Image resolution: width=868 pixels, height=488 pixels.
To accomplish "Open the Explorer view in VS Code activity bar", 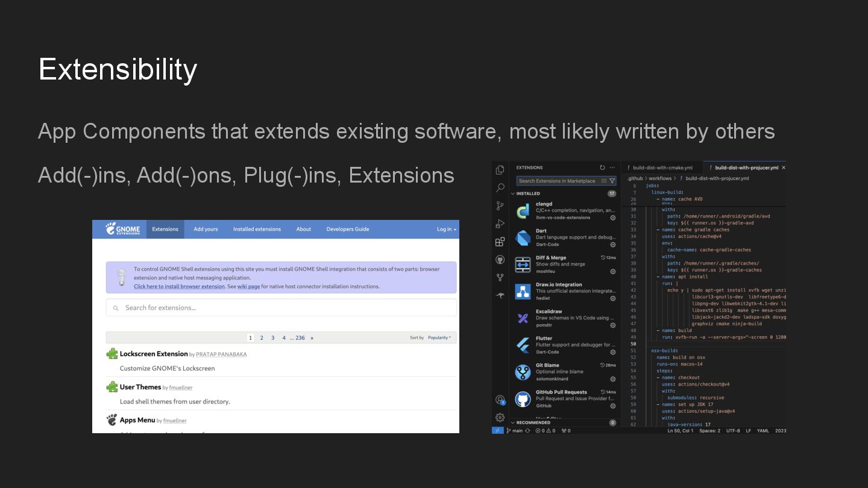I will point(500,170).
